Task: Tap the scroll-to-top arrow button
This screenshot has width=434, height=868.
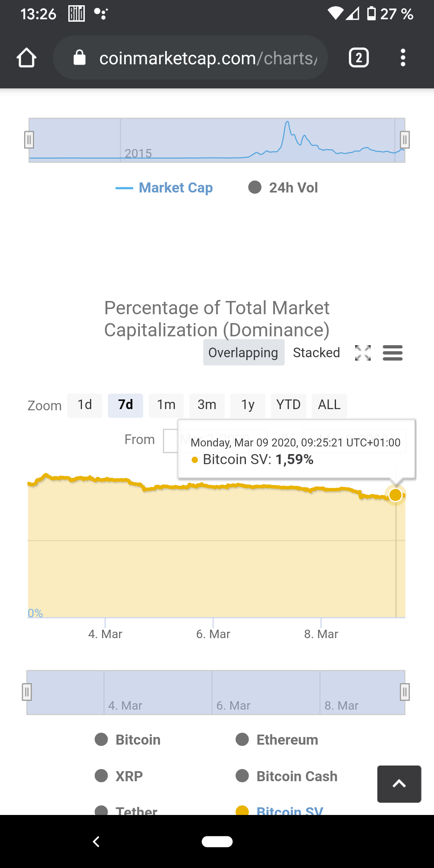Action: [x=399, y=783]
